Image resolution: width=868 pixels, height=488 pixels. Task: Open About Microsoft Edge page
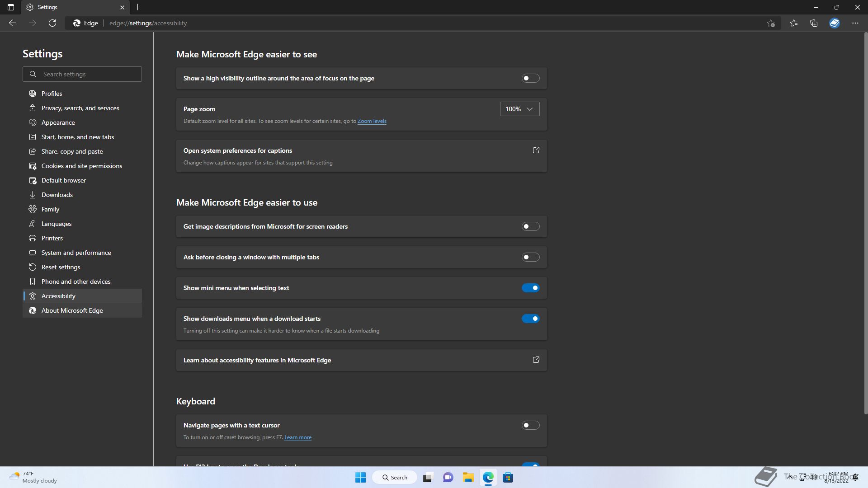click(82, 310)
